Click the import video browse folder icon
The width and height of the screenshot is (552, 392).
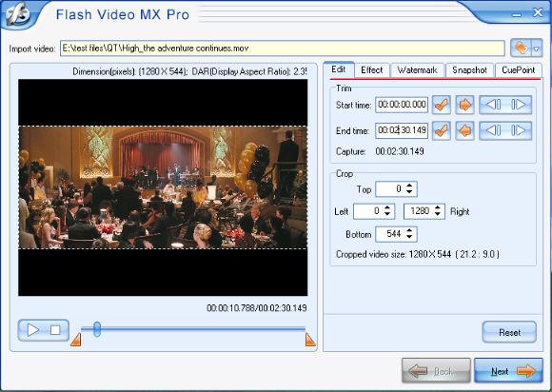(x=521, y=48)
